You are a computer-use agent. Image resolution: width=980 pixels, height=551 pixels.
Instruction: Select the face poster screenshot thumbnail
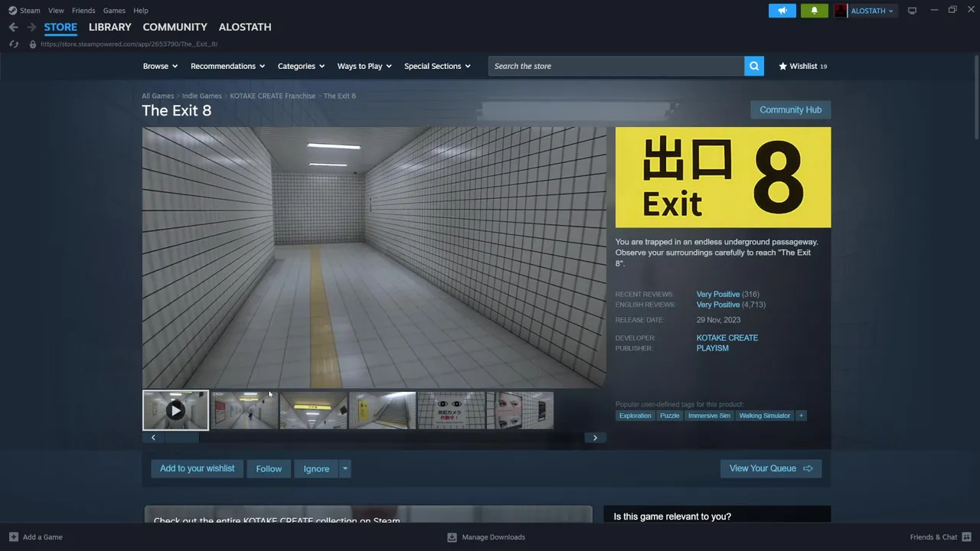pyautogui.click(x=520, y=410)
